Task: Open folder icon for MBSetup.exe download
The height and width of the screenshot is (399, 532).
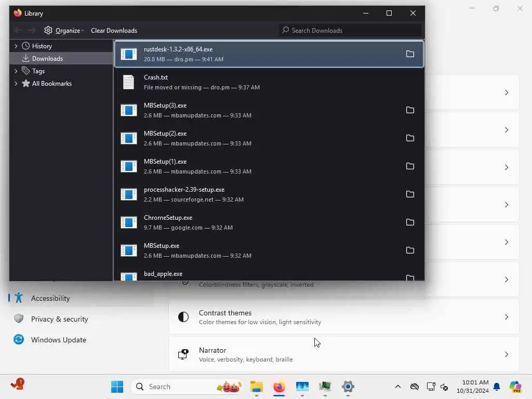Action: (x=410, y=250)
